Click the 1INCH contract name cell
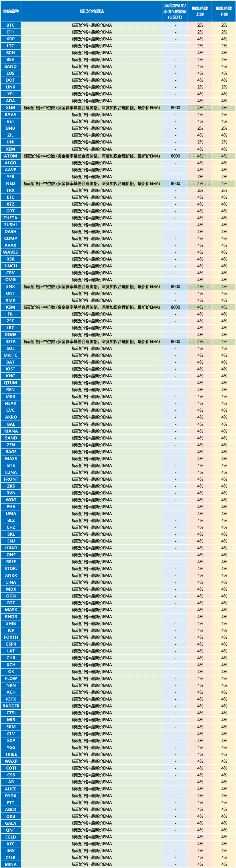 10,266
